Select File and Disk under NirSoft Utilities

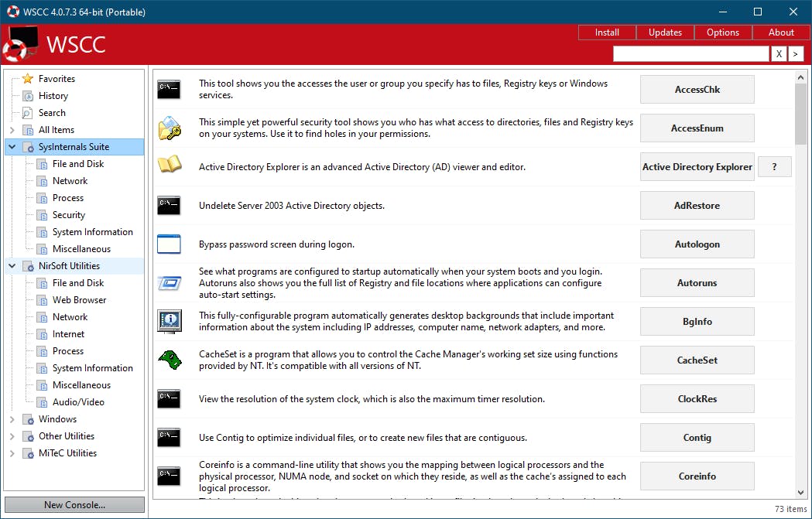click(77, 283)
